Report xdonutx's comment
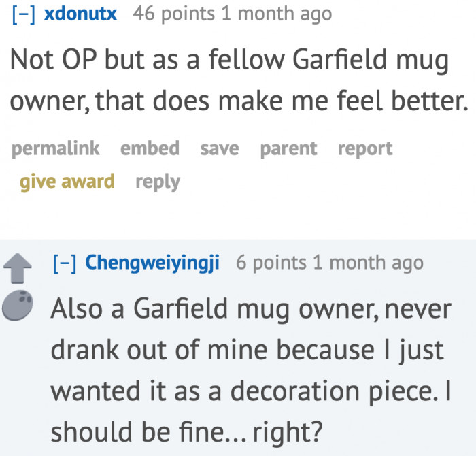This screenshot has height=456, width=476. [x=365, y=148]
